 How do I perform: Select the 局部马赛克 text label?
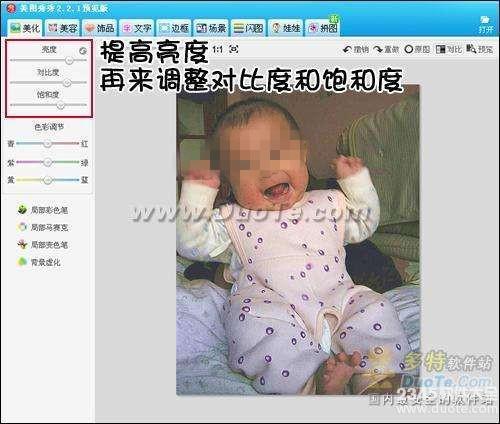pos(49,227)
